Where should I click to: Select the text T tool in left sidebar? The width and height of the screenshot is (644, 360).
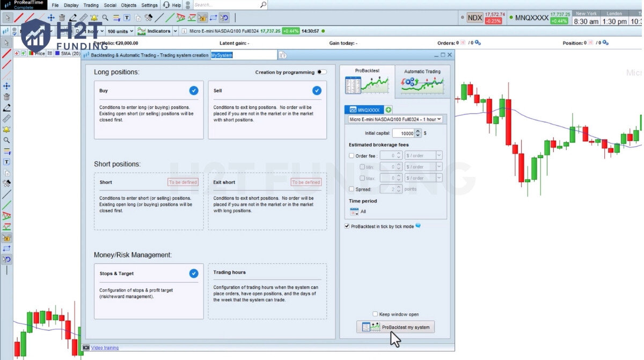click(7, 162)
